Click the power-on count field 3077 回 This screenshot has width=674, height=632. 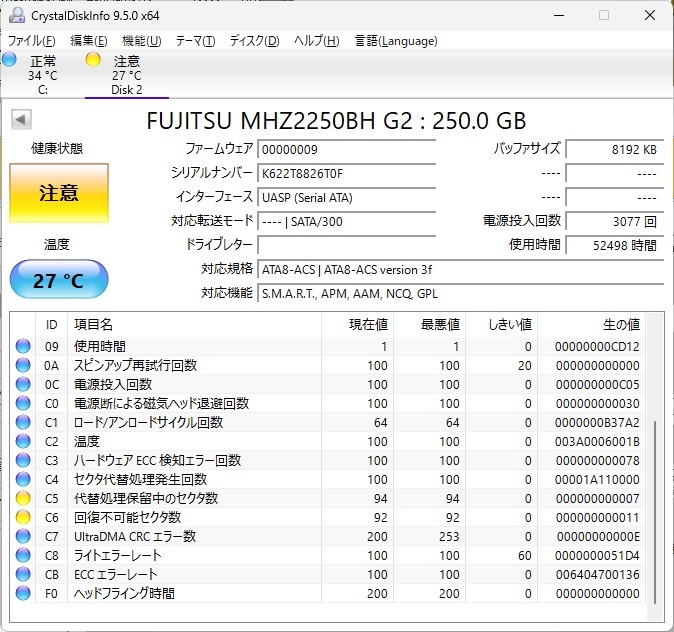[x=615, y=222]
